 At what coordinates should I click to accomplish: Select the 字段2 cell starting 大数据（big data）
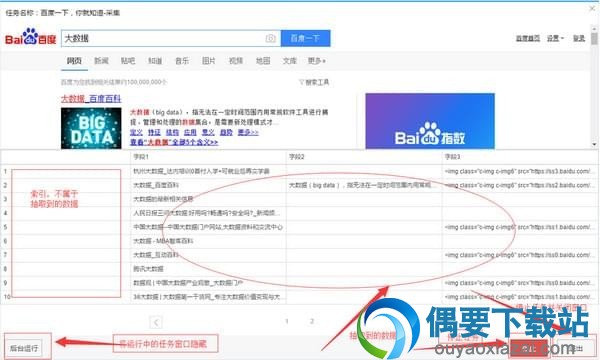[364, 185]
